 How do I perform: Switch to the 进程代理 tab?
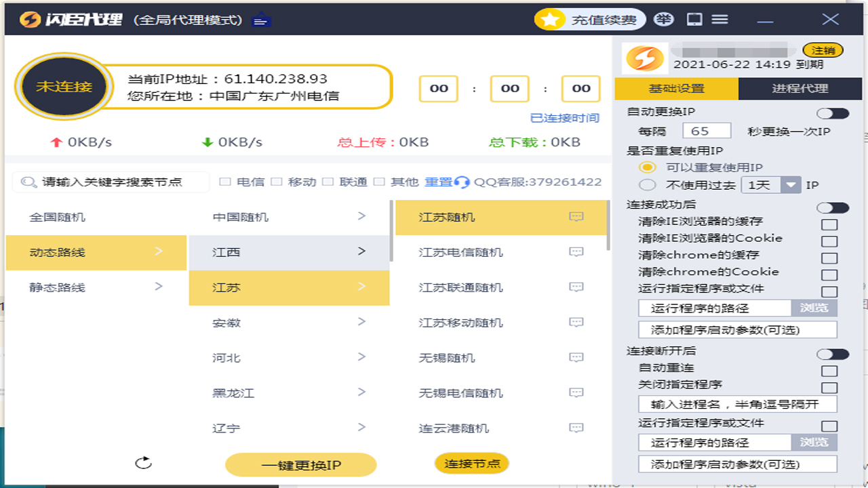click(800, 88)
